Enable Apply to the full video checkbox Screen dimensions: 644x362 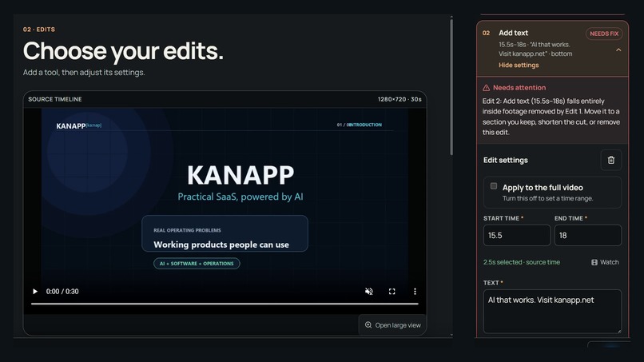pyautogui.click(x=494, y=186)
